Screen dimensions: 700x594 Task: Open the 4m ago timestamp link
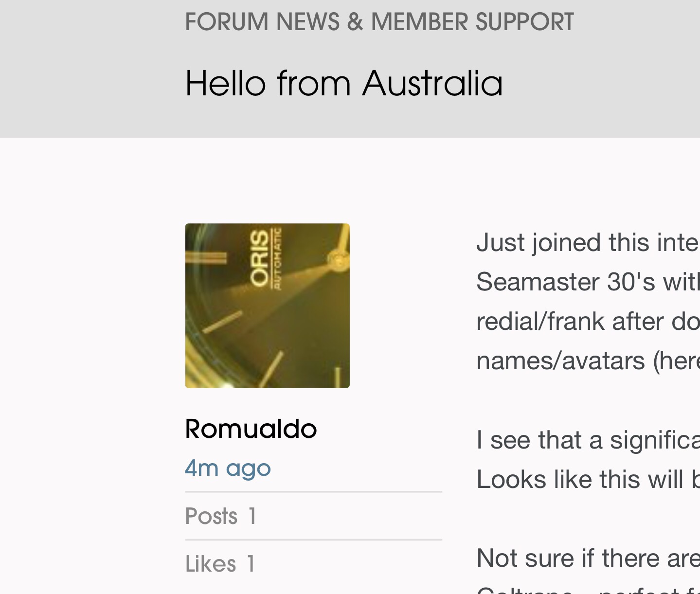228,468
